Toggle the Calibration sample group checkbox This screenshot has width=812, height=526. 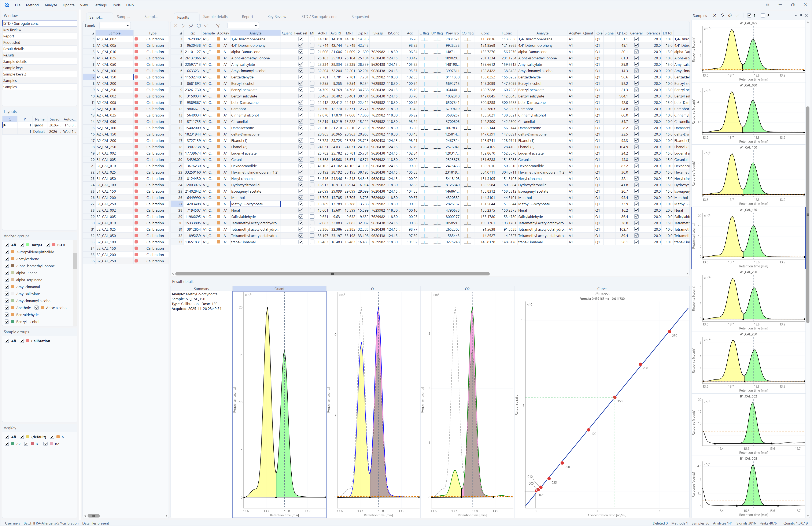[22, 341]
